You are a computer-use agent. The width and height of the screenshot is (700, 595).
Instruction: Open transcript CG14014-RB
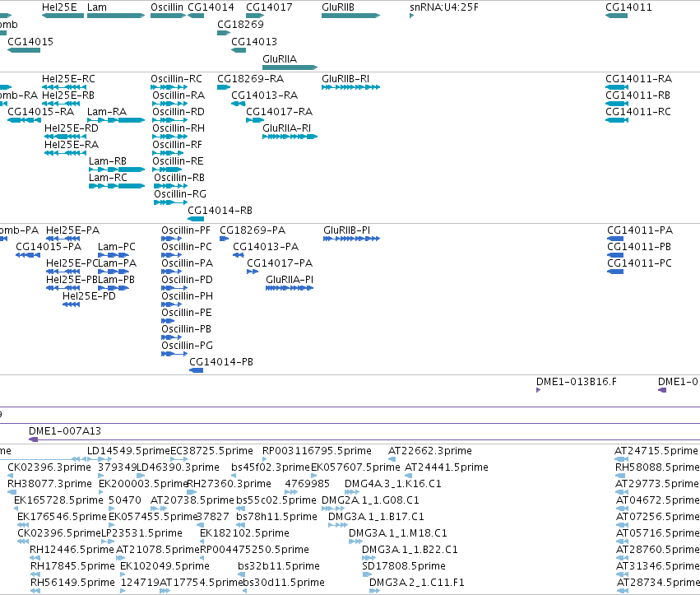(x=220, y=211)
